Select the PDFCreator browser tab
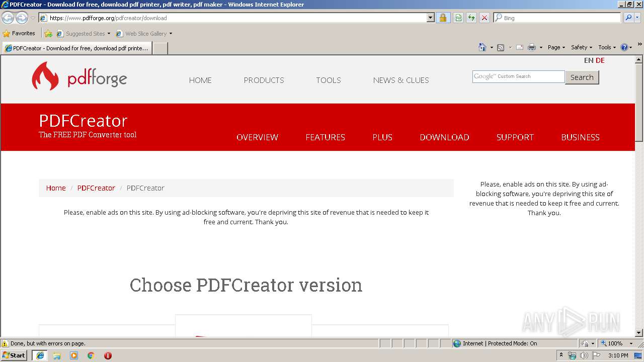 [76, 48]
